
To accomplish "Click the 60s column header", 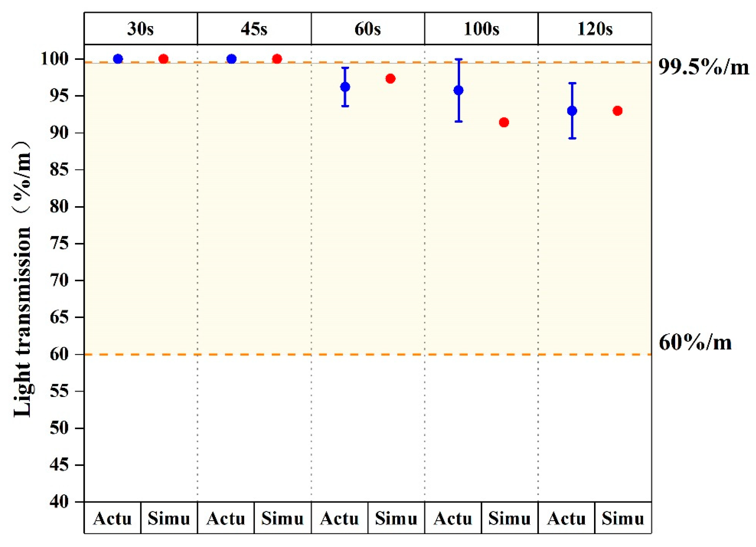I will tap(367, 29).
